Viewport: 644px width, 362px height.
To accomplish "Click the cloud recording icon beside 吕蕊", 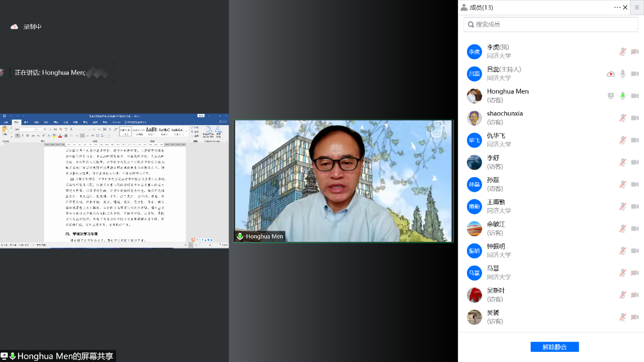I will coord(610,74).
